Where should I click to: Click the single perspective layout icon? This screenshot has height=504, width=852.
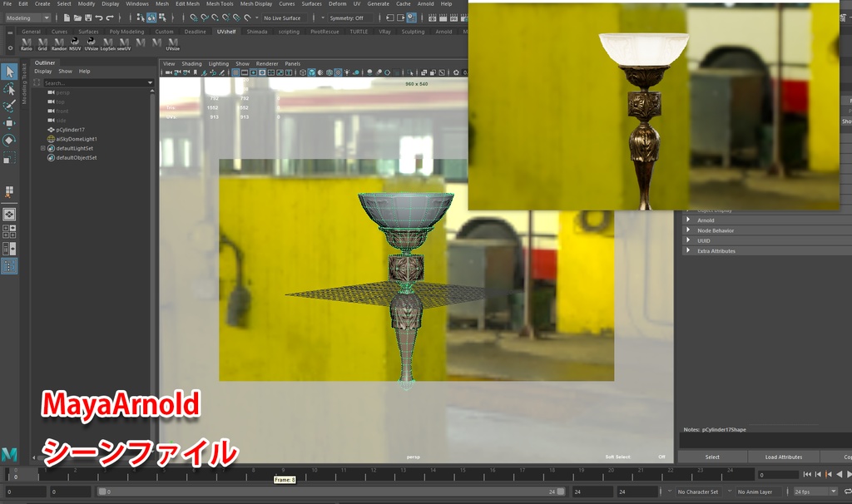(9, 214)
